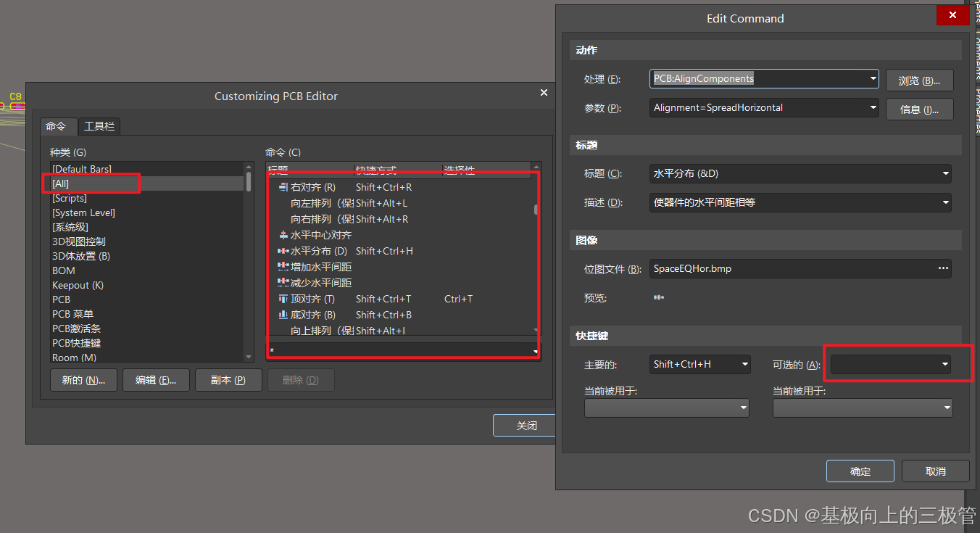Select PCB 菜单 in category list
The image size is (980, 533).
(x=147, y=314)
